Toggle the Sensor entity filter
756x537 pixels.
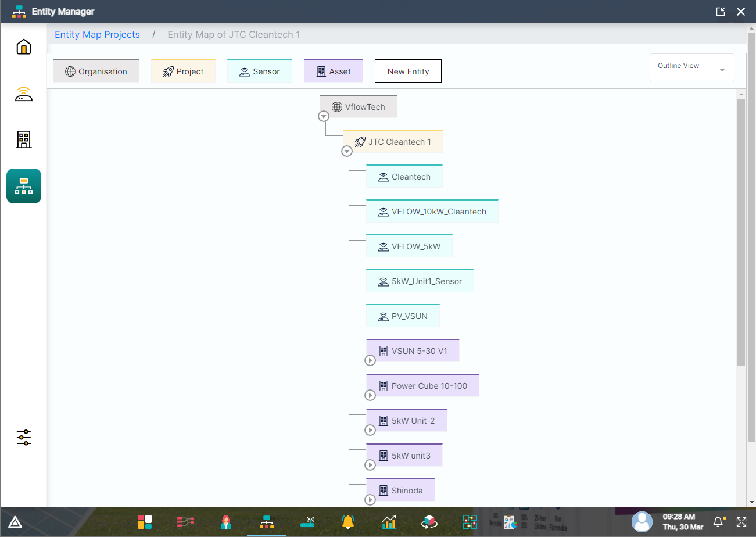(259, 71)
